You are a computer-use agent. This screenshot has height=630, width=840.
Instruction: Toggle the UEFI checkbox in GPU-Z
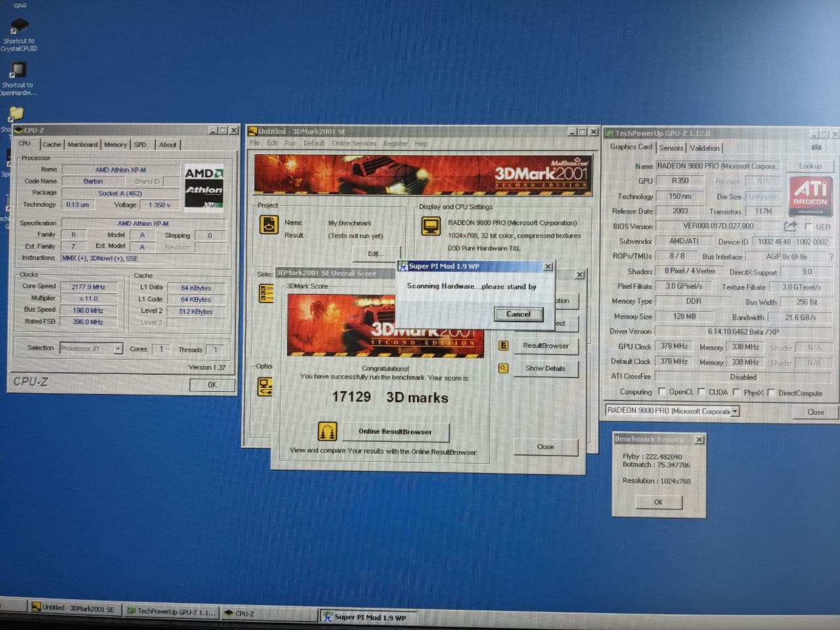coord(808,226)
